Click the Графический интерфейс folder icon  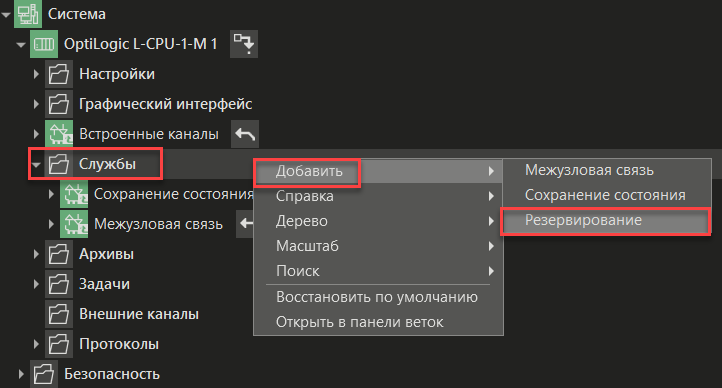(x=58, y=104)
